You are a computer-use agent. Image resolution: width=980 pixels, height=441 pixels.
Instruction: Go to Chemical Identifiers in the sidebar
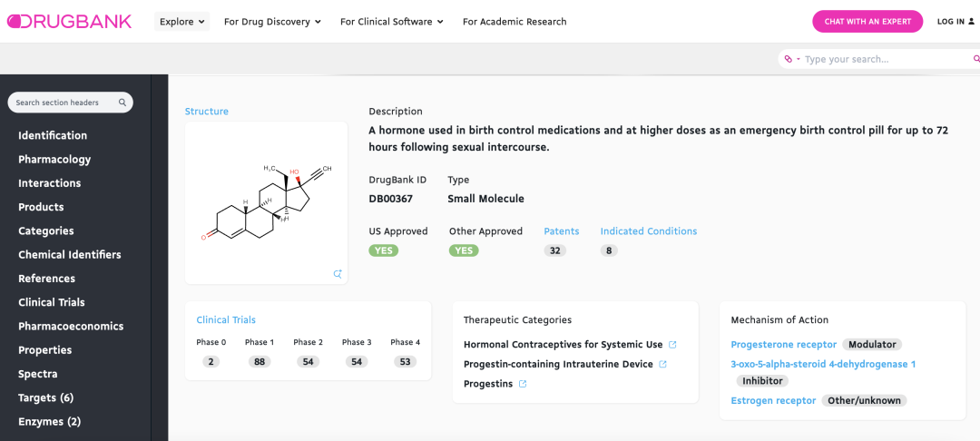69,255
